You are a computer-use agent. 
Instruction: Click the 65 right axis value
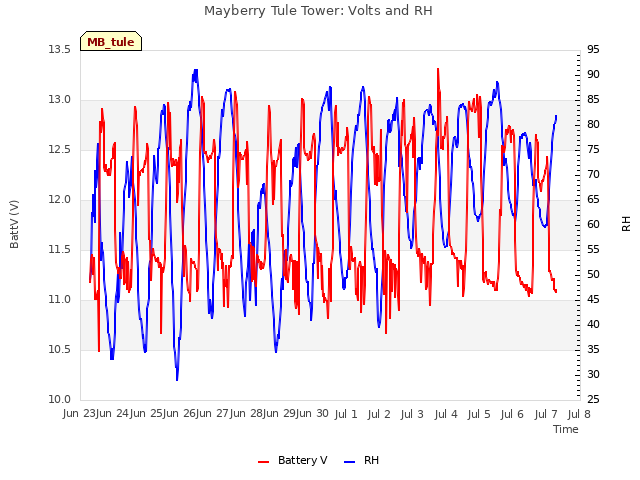coord(593,200)
